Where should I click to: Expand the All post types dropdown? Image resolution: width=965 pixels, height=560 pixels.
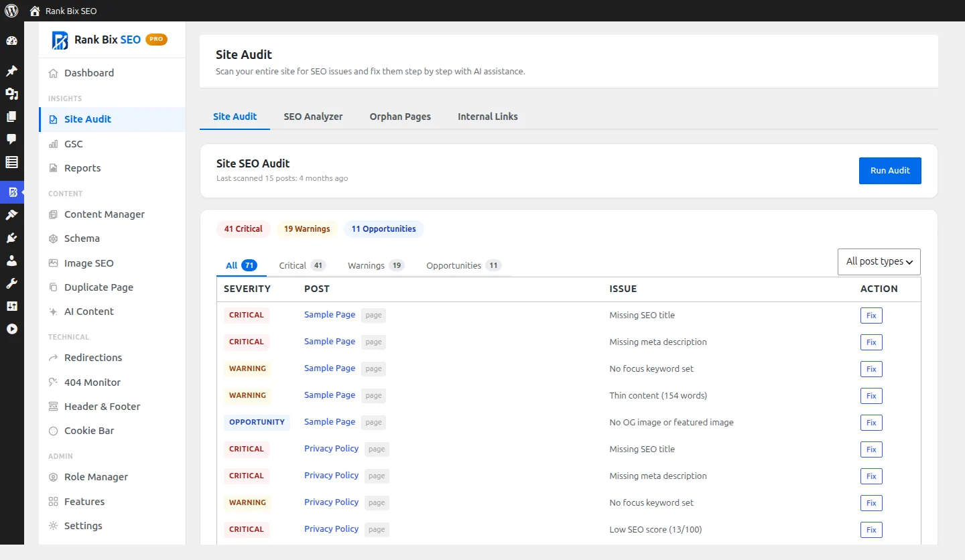pyautogui.click(x=879, y=262)
